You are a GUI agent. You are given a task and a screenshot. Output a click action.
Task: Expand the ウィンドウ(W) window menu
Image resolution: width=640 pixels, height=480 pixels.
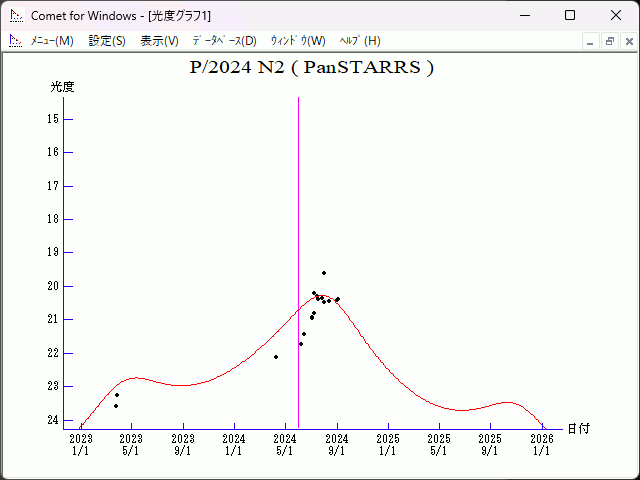pyautogui.click(x=298, y=41)
